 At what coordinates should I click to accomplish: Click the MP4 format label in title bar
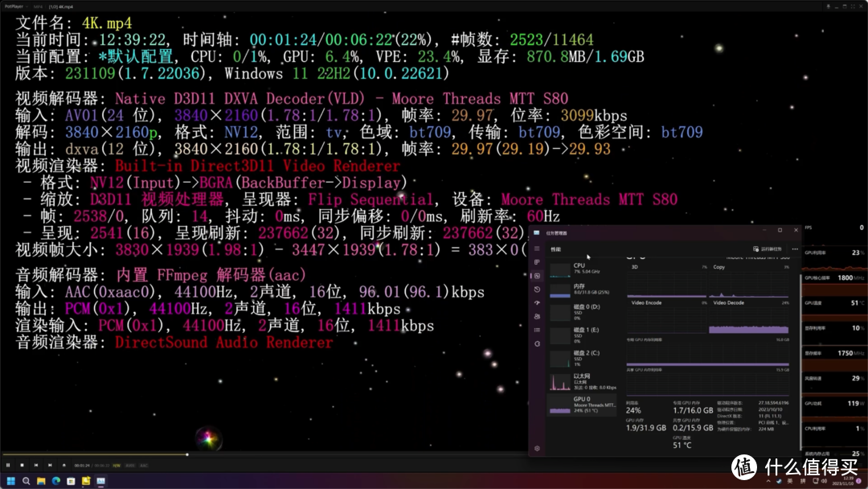coord(39,6)
